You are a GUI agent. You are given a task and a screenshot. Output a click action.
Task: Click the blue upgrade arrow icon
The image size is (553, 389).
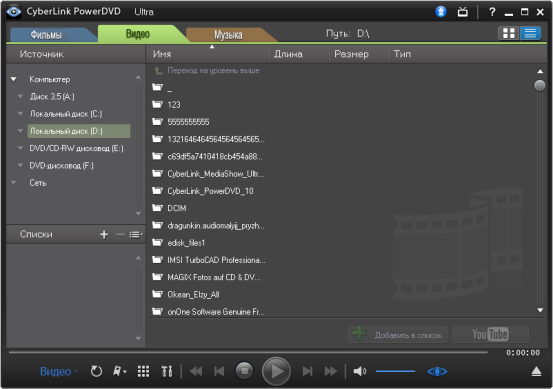pos(440,12)
